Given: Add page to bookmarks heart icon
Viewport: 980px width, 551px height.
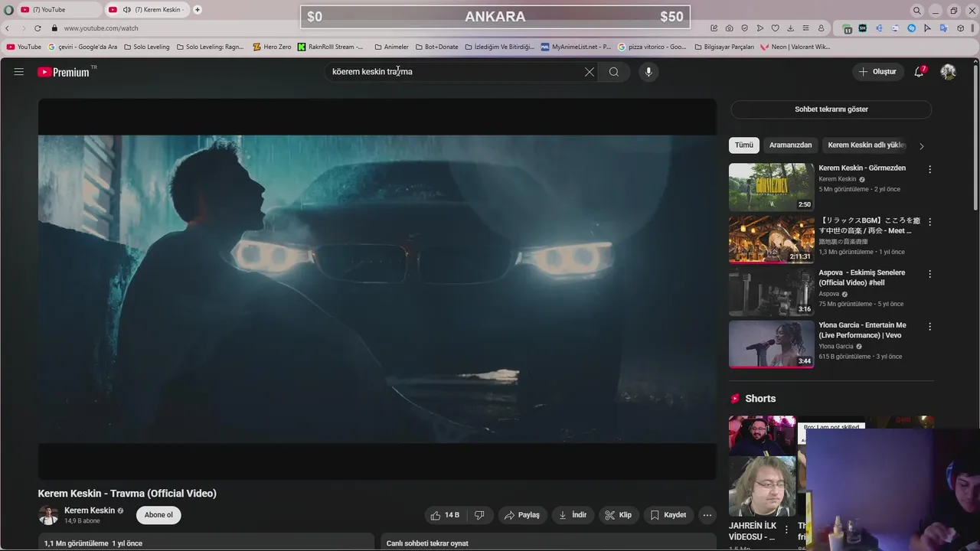Looking at the screenshot, I should pos(775,28).
